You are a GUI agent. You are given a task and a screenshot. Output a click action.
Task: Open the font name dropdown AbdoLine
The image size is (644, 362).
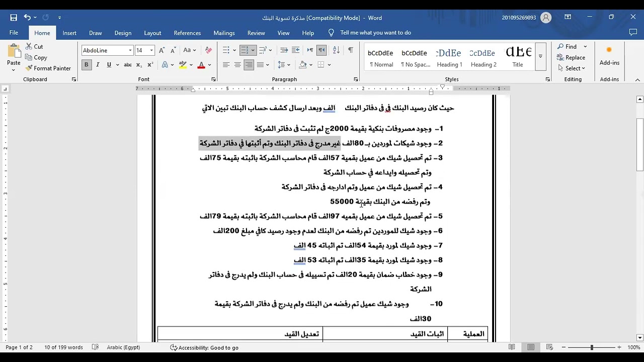[130, 50]
